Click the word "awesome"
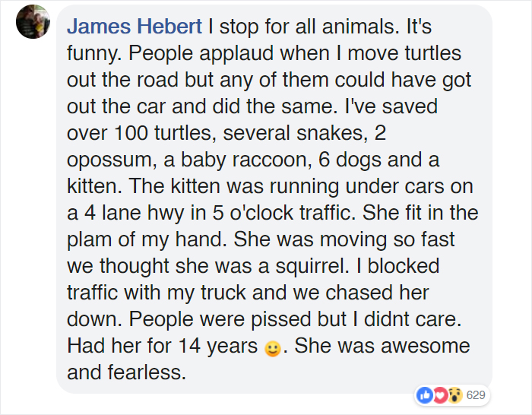532x415 pixels. (426, 346)
